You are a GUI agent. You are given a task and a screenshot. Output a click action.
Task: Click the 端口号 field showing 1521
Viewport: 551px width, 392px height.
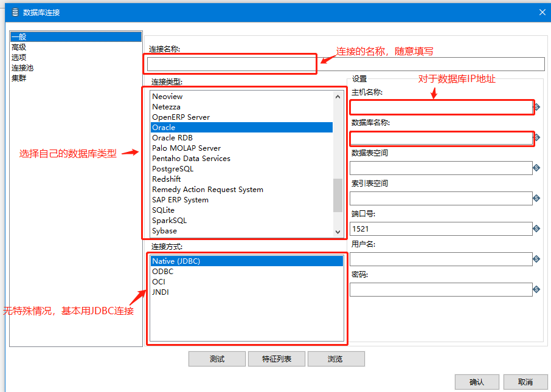coord(441,229)
